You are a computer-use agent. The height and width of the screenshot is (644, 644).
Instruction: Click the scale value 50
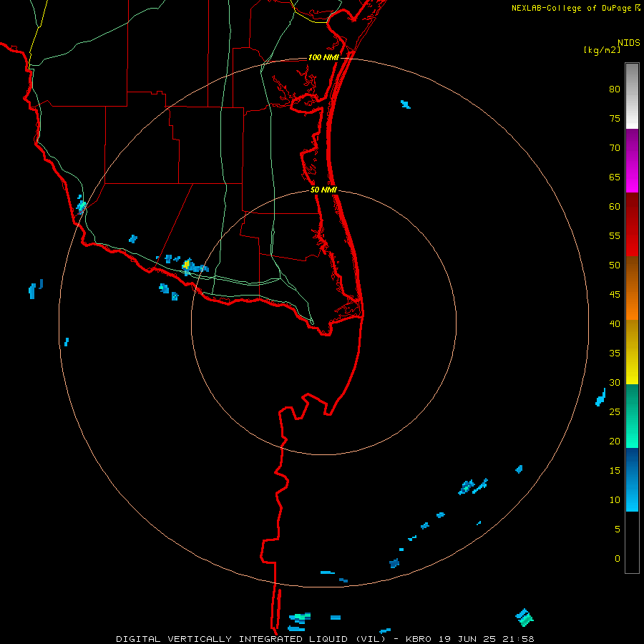point(615,265)
